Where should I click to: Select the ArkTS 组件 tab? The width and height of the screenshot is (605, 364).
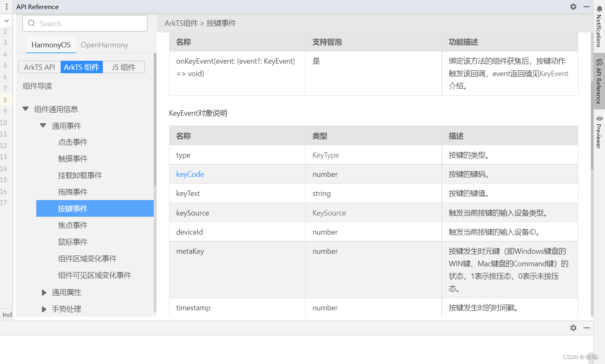click(x=82, y=67)
